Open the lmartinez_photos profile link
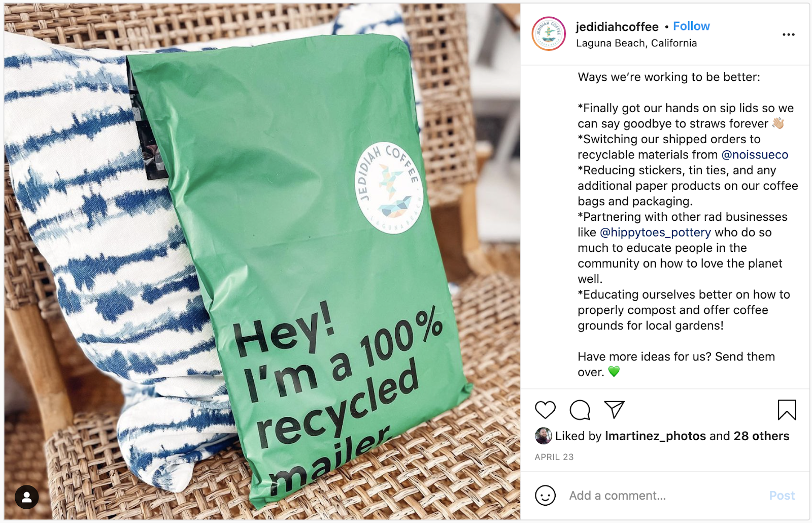This screenshot has height=523, width=812. 655,436
